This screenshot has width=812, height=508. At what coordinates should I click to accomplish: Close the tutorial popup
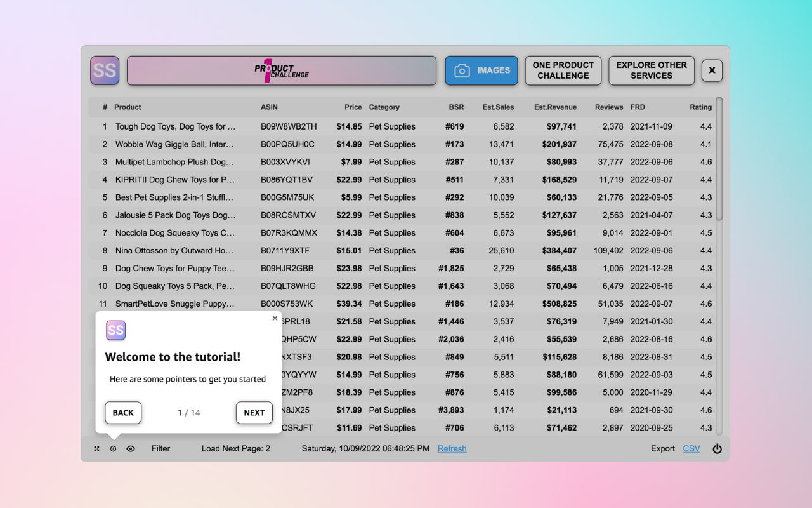275,318
